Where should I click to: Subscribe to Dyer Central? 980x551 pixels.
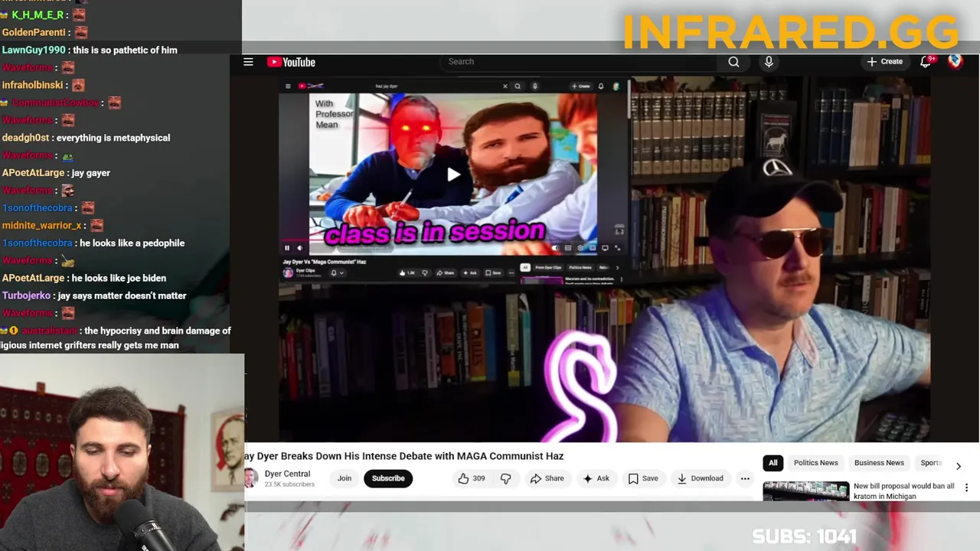388,478
